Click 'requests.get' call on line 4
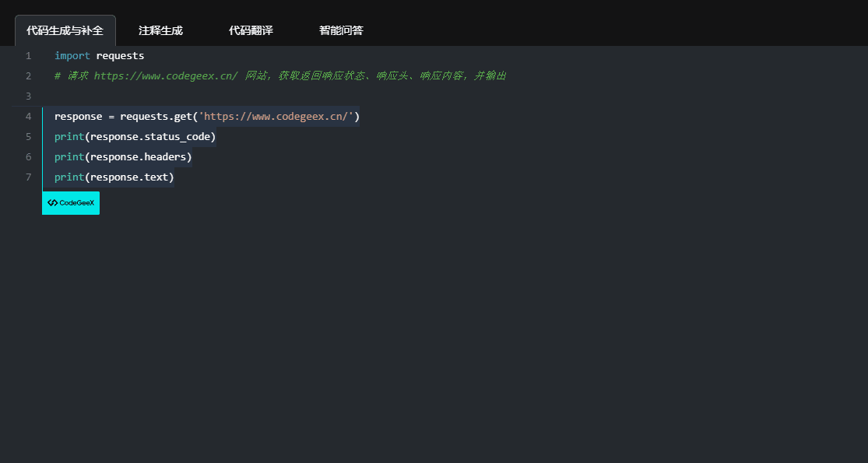Image resolution: width=868 pixels, height=463 pixels. click(156, 116)
